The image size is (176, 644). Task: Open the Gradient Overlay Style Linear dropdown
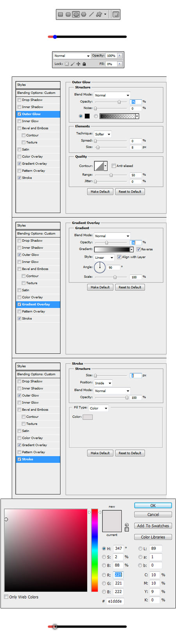104,258
